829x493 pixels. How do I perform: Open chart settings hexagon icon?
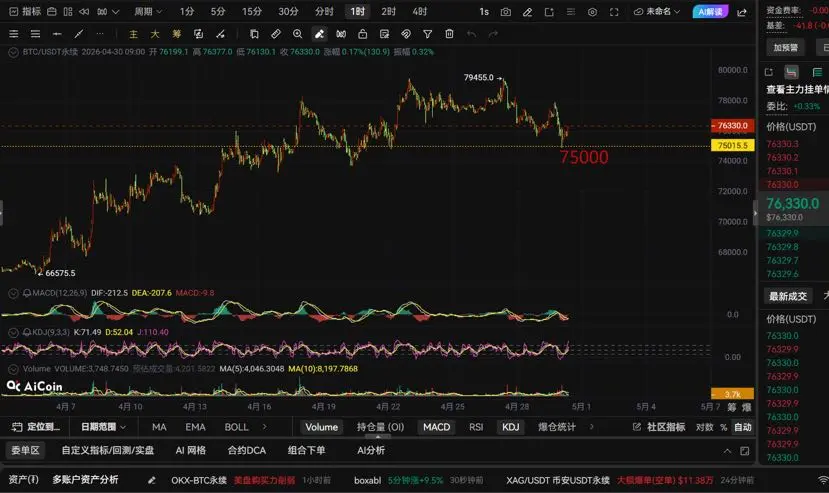click(592, 12)
